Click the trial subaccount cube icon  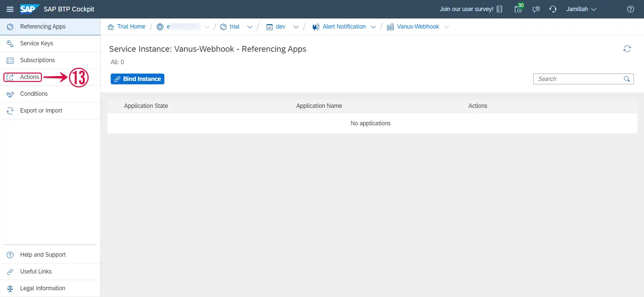(223, 27)
